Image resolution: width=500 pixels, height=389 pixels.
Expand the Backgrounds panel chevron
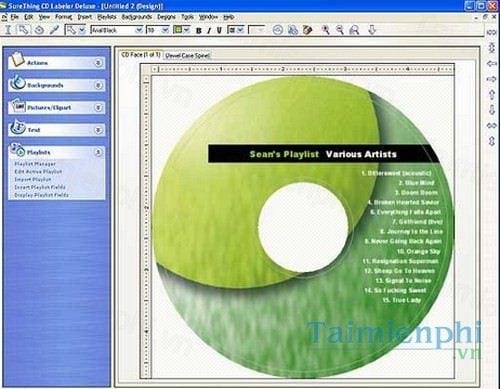98,85
